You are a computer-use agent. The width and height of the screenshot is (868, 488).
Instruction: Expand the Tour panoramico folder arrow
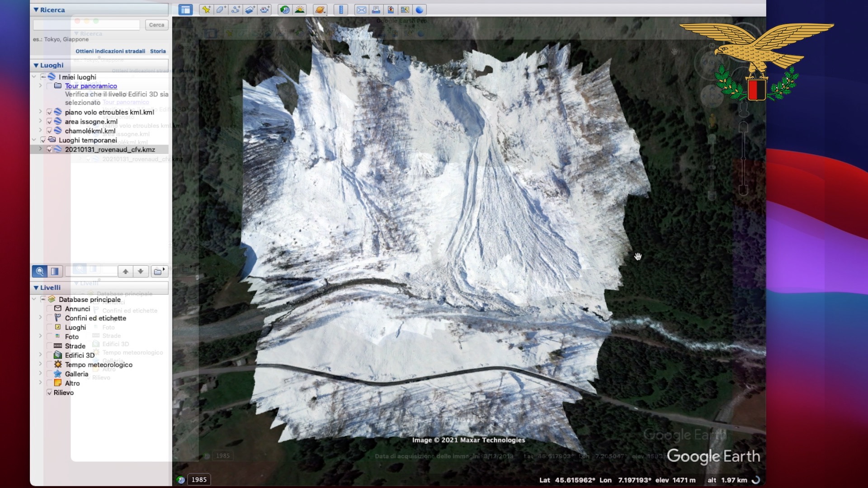click(x=40, y=86)
